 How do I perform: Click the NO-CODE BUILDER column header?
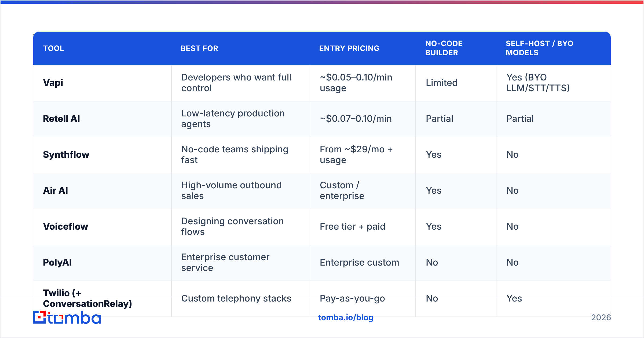(x=444, y=48)
